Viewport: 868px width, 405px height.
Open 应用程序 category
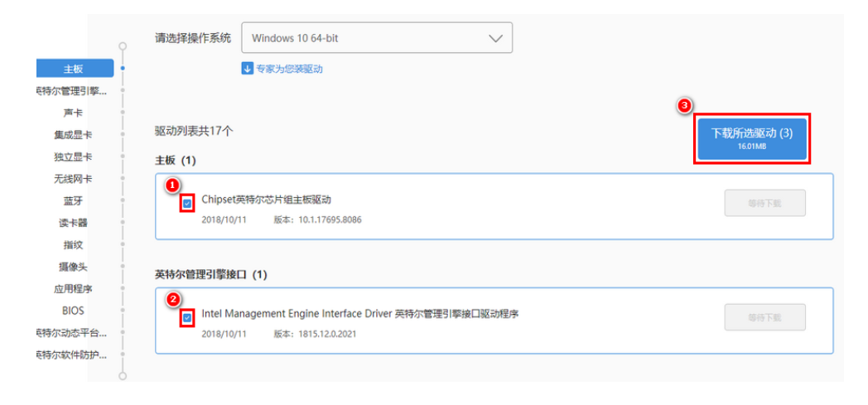pyautogui.click(x=73, y=289)
